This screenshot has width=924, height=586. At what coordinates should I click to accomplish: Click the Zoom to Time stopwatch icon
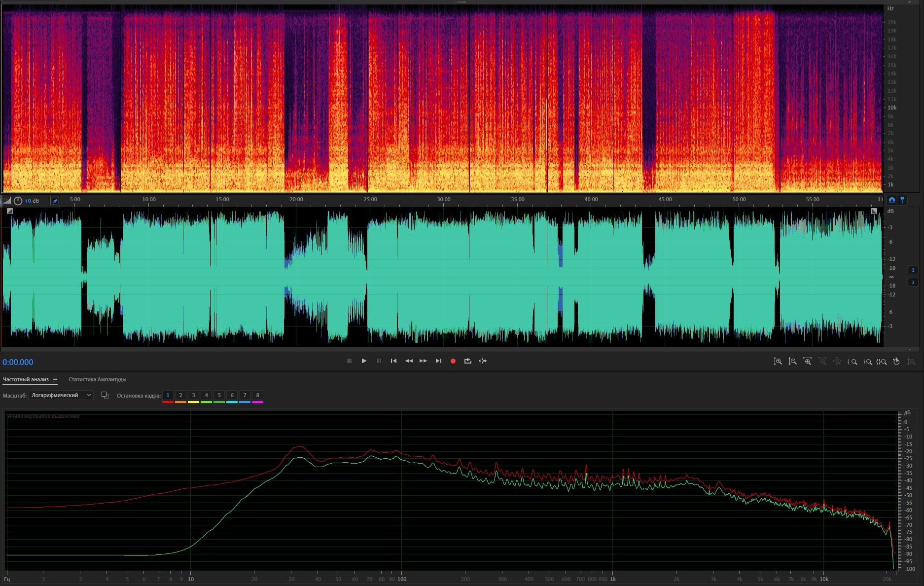(x=896, y=362)
